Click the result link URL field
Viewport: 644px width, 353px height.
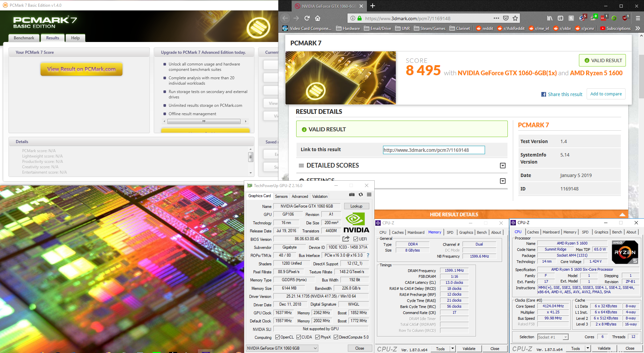coord(434,150)
